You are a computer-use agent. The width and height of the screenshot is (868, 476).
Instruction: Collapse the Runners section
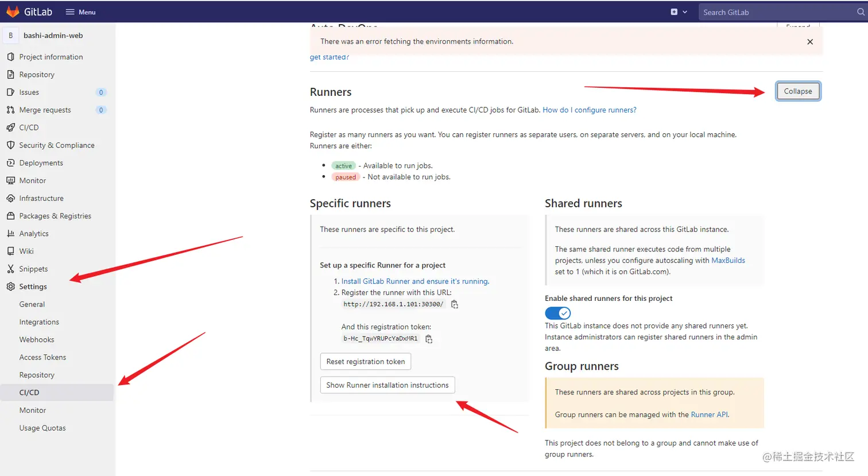[798, 91]
